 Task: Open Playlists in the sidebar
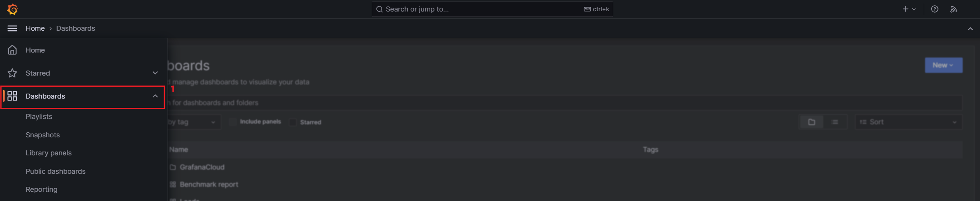click(39, 117)
